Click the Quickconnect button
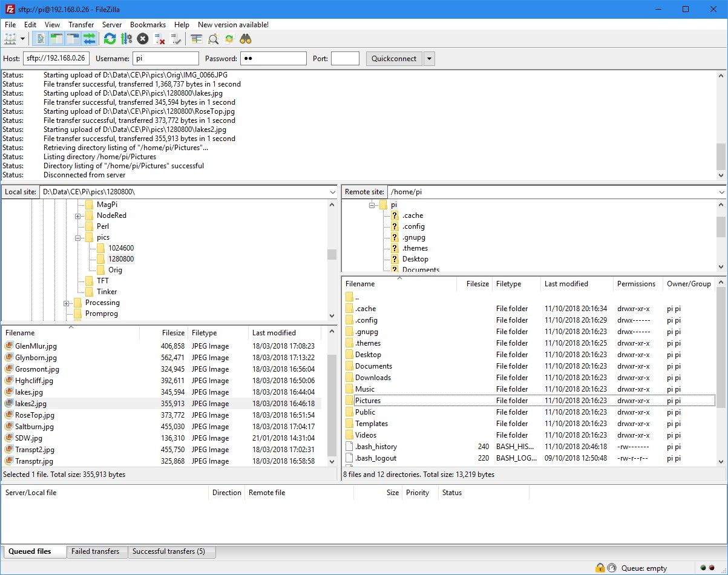Image resolution: width=728 pixels, height=575 pixels. coord(394,59)
